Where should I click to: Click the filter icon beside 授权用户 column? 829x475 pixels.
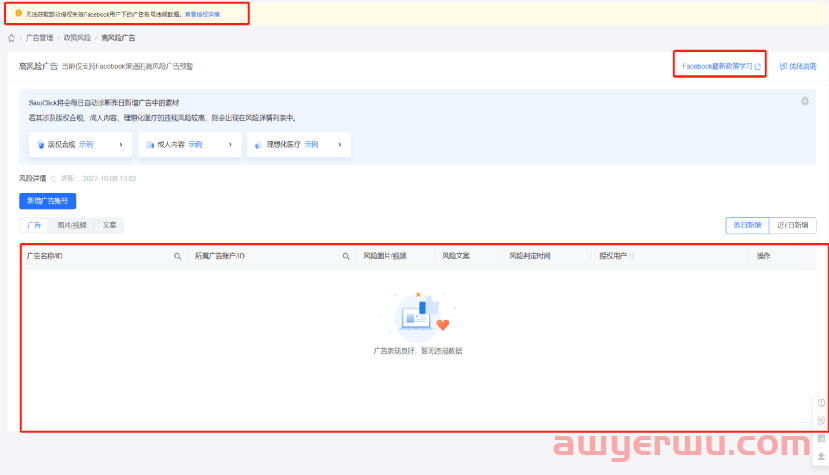(631, 256)
